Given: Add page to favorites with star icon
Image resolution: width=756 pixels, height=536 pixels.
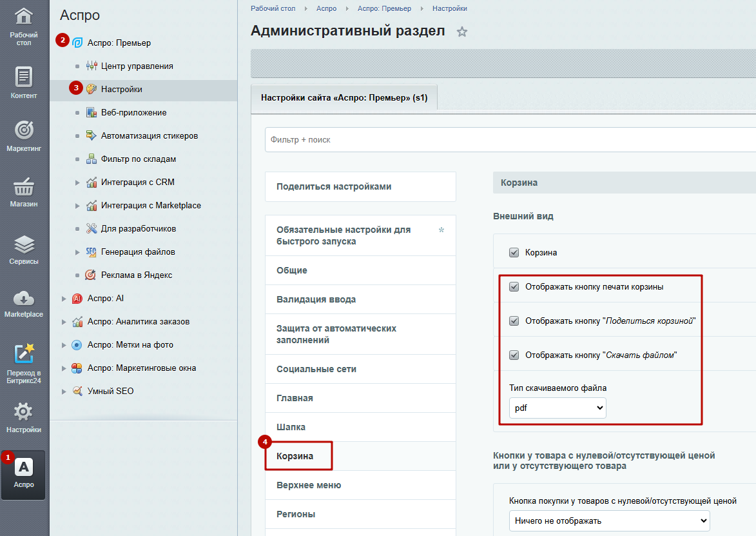Looking at the screenshot, I should click(462, 32).
